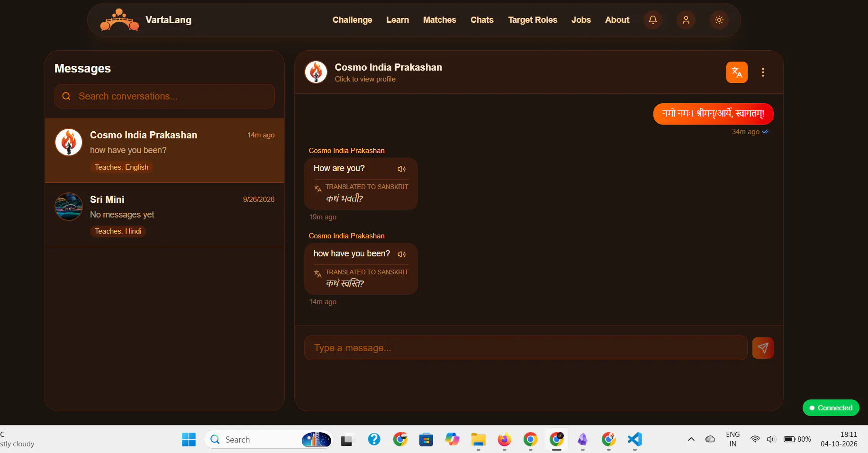Open the notifications bell icon
Screen dimensions: 868x453
click(652, 20)
